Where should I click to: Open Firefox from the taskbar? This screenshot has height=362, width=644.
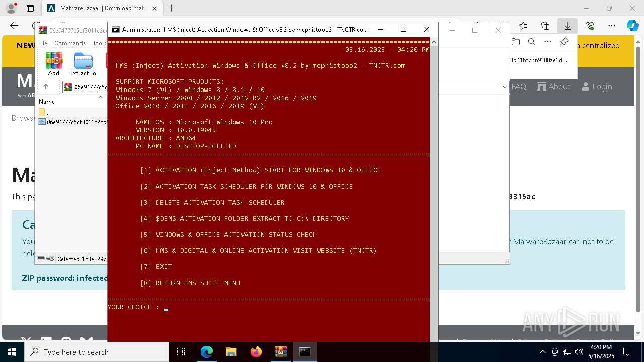pos(256,352)
